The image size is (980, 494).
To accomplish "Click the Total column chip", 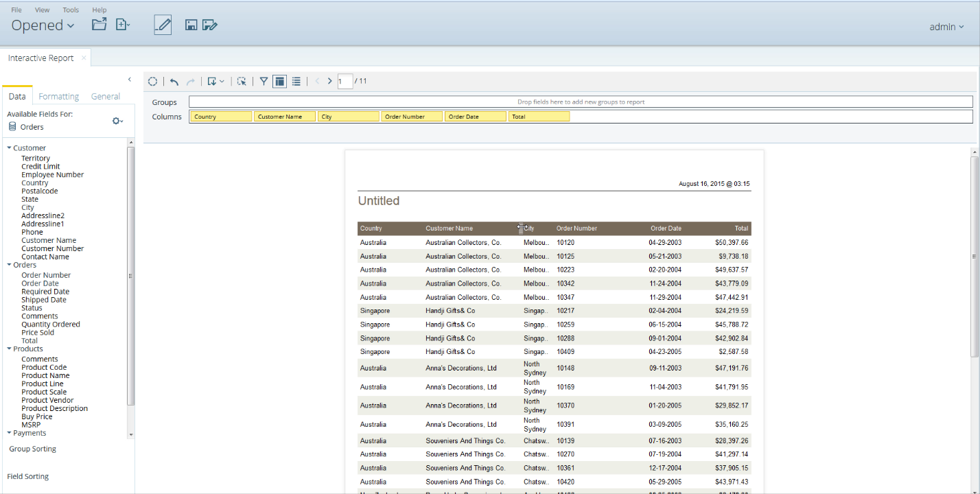I will click(539, 117).
